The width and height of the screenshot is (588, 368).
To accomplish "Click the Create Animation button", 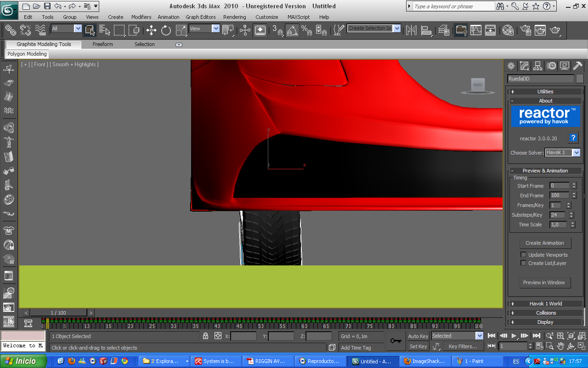I will [545, 243].
